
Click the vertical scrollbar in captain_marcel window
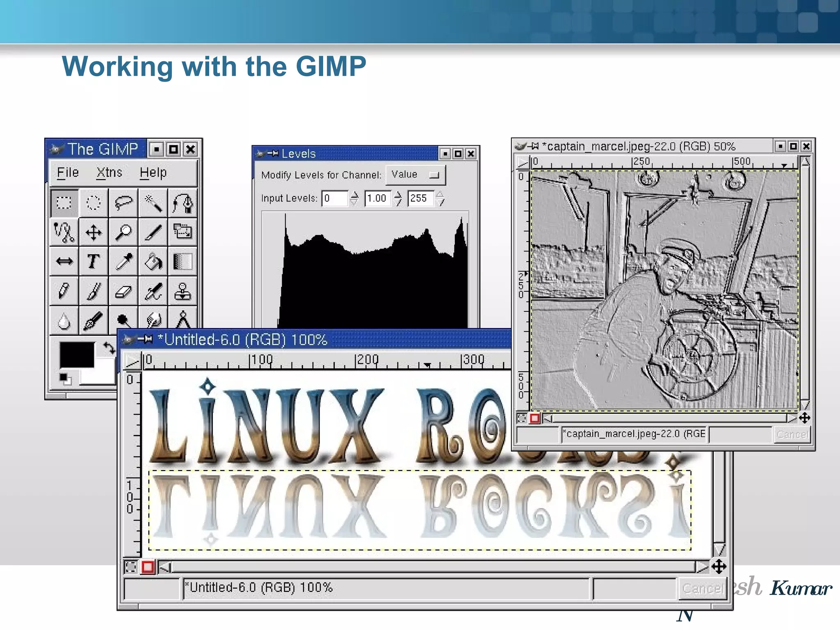tap(805, 283)
